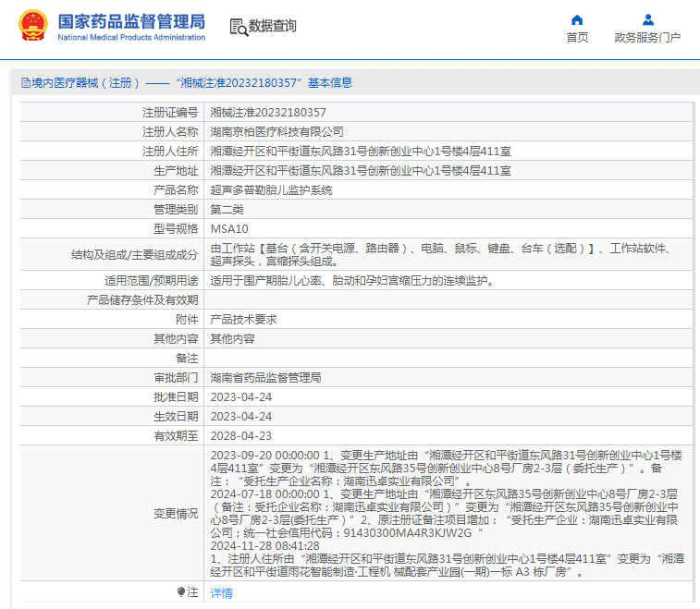Click the document icon before 境内医疗器械
Image resolution: width=700 pixels, height=609 pixels.
tap(25, 83)
